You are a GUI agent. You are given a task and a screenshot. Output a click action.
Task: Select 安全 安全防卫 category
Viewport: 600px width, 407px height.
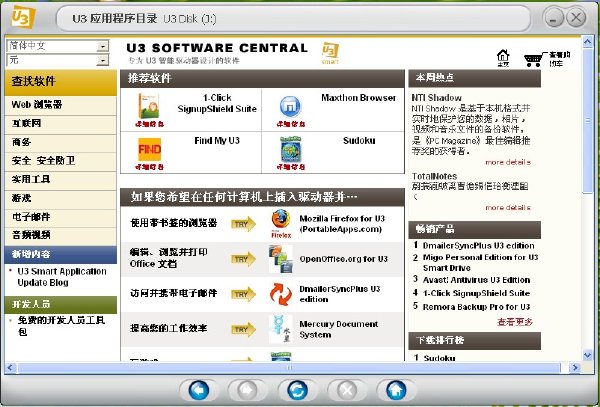pos(60,161)
